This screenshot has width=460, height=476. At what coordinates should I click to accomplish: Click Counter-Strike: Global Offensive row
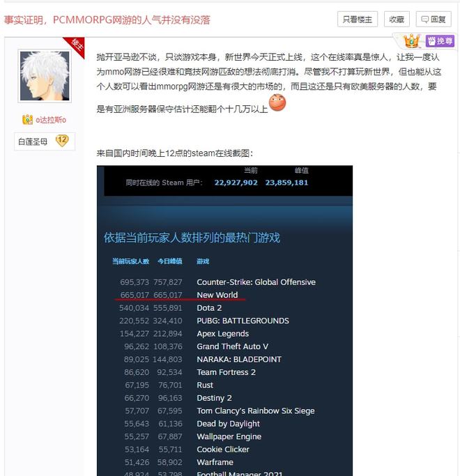coord(256,282)
